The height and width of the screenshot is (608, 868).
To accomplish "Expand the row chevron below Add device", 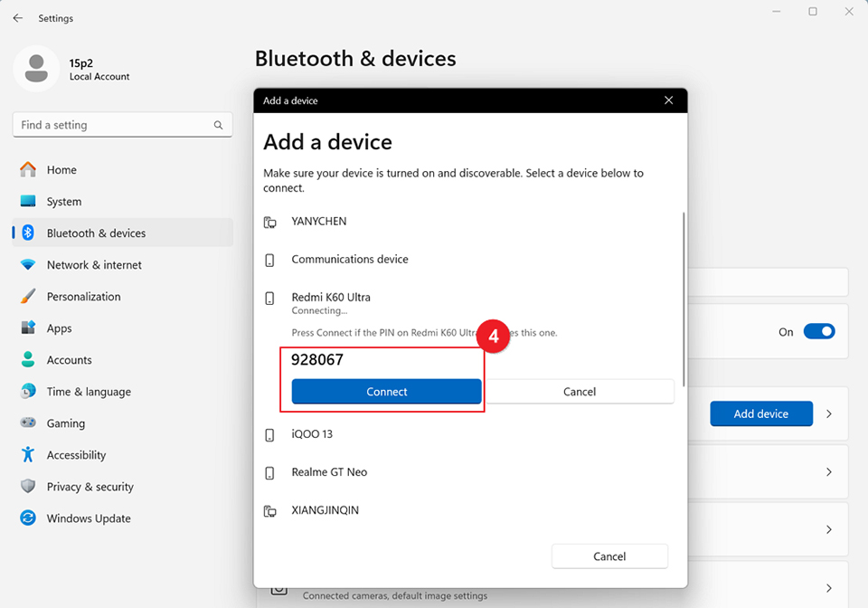I will (x=829, y=472).
